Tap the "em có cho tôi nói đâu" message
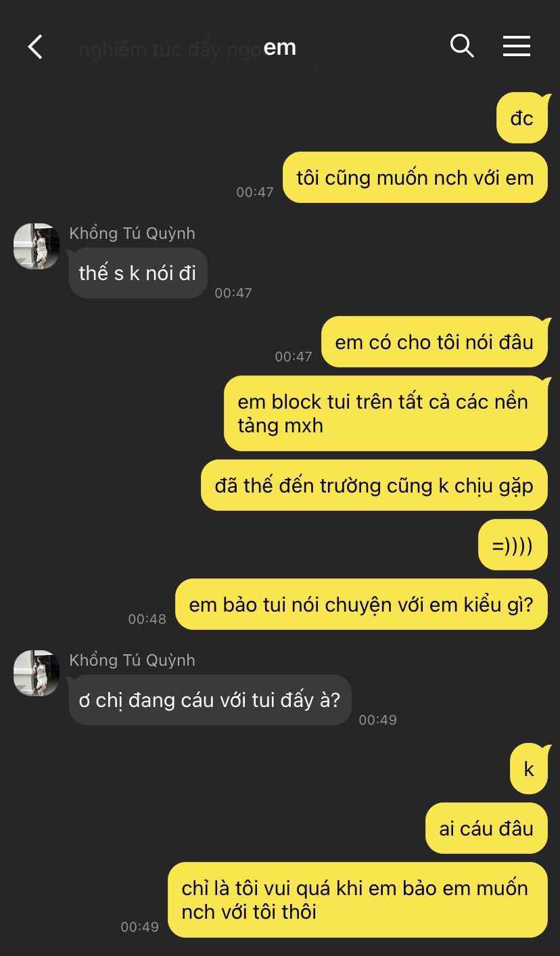This screenshot has height=956, width=560. [x=434, y=342]
